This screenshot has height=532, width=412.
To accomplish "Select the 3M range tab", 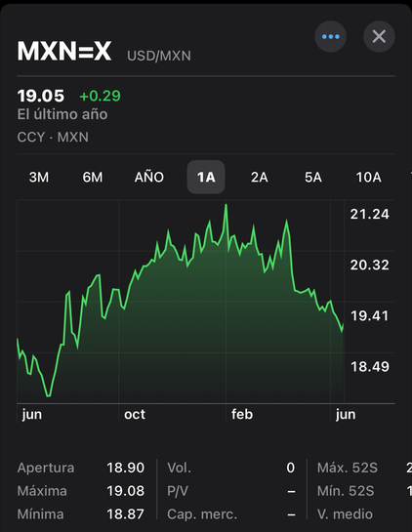I will pos(39,177).
